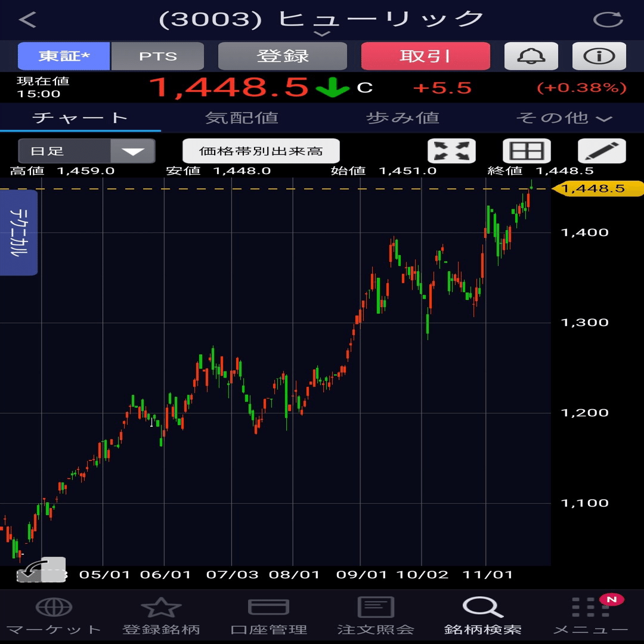Tap the (+0.38%) percent change
Viewport: 644px width, 644px height.
click(581, 88)
